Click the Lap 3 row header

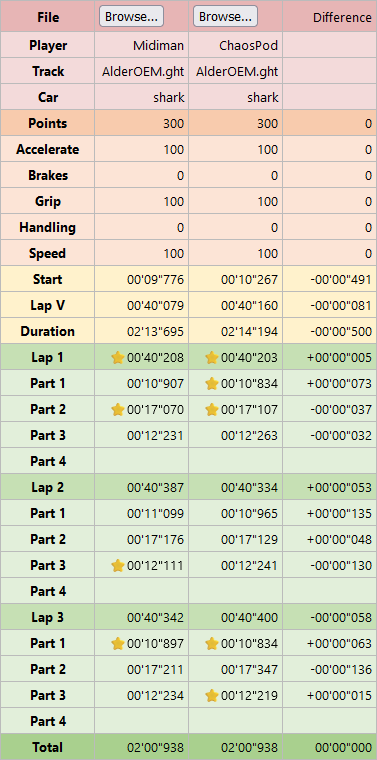tap(47, 618)
